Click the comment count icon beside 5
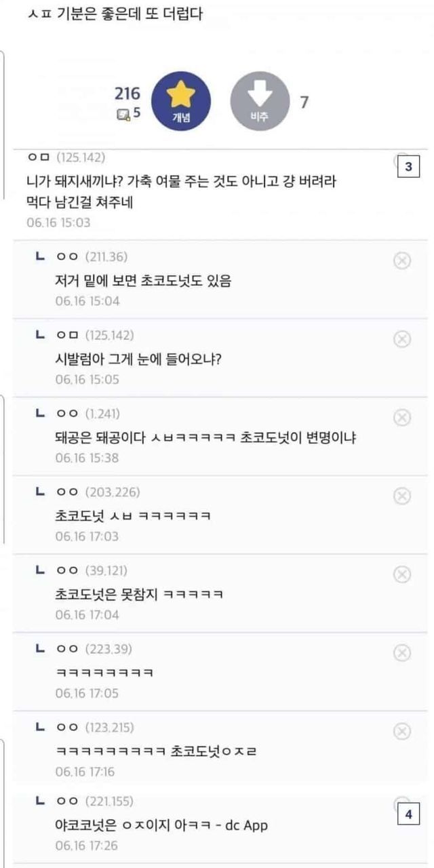Viewport: 434px width, 868px height. [x=123, y=114]
